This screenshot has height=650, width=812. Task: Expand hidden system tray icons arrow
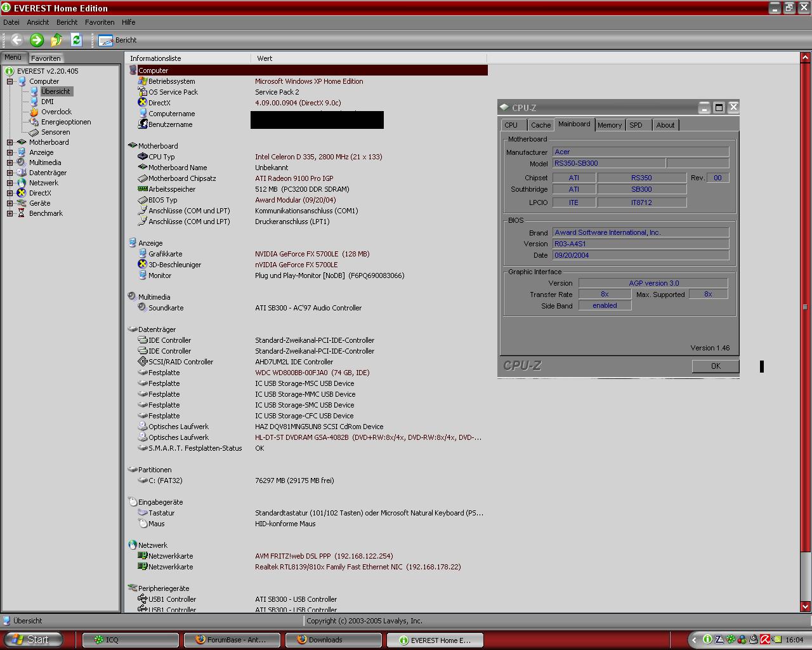point(694,640)
